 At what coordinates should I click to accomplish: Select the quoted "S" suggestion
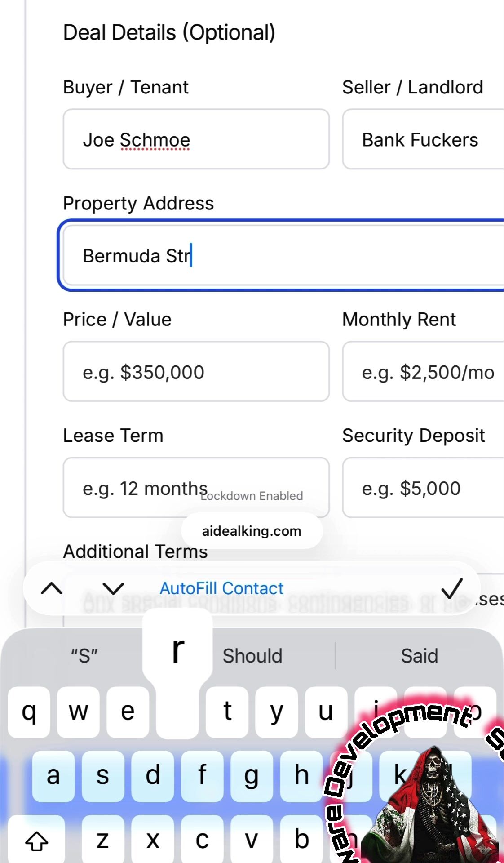pyautogui.click(x=84, y=656)
